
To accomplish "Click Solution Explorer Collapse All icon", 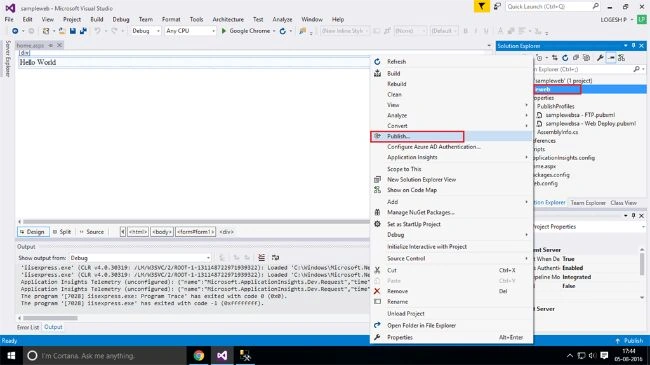I will click(576, 58).
